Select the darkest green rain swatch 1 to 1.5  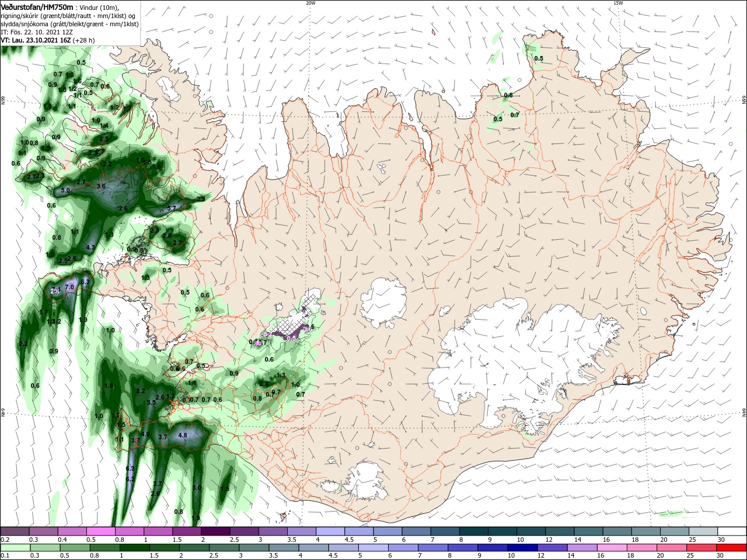134,548
